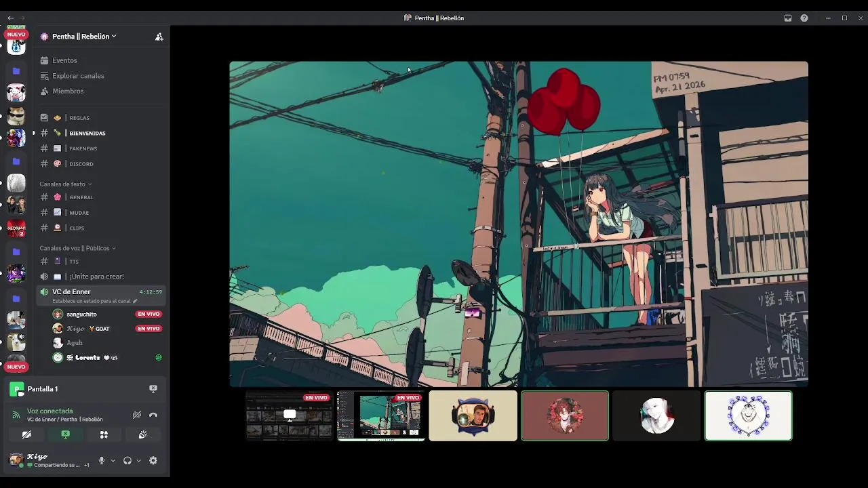Viewport: 868px width, 488px height.
Task: Open the BIENVENIDAS channel
Action: pyautogui.click(x=100, y=134)
